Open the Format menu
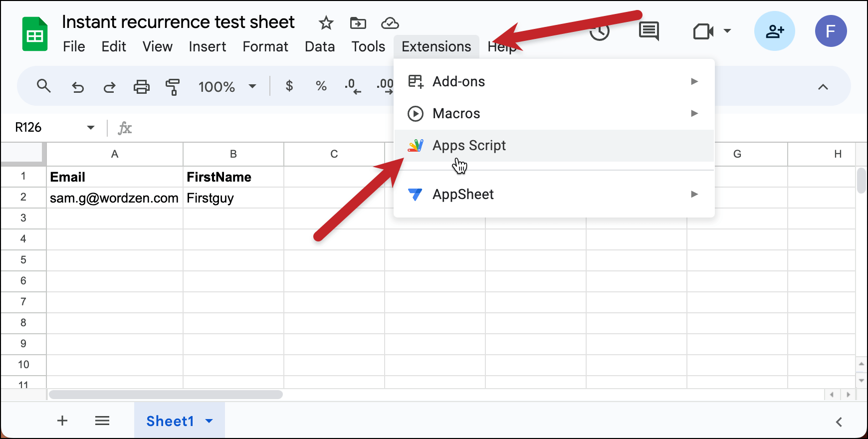Screen dimensions: 868x439 point(265,46)
